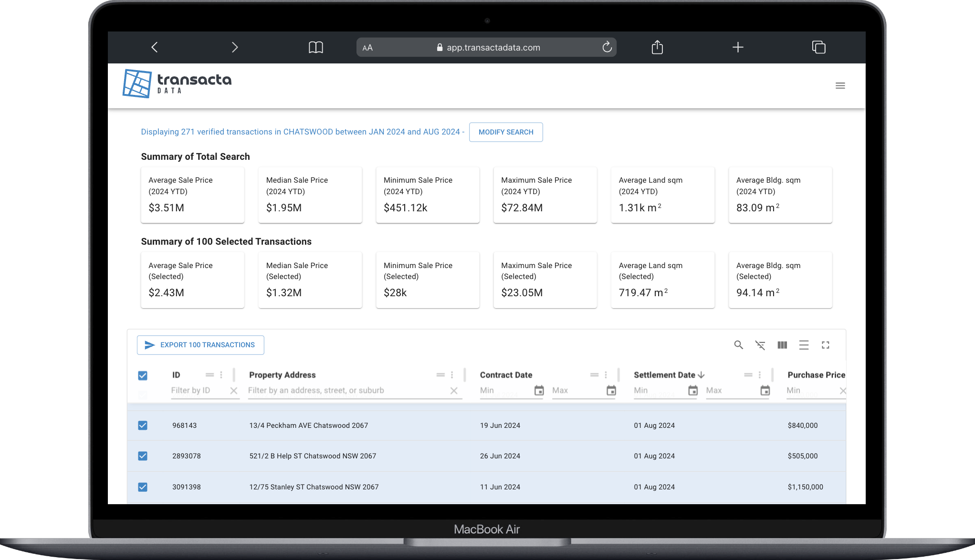
Task: Sort by Settlement Date header
Action: pyautogui.click(x=664, y=375)
